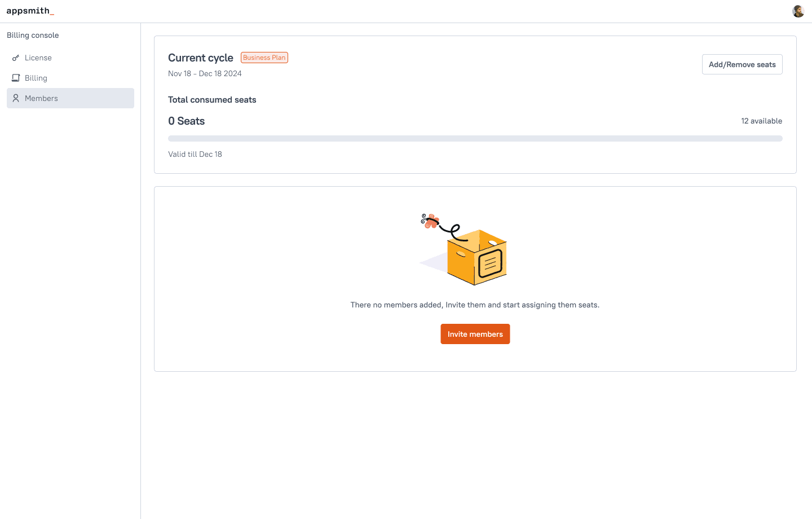Click the person icon beside Members
Viewport: 812px width, 519px height.
(x=16, y=98)
